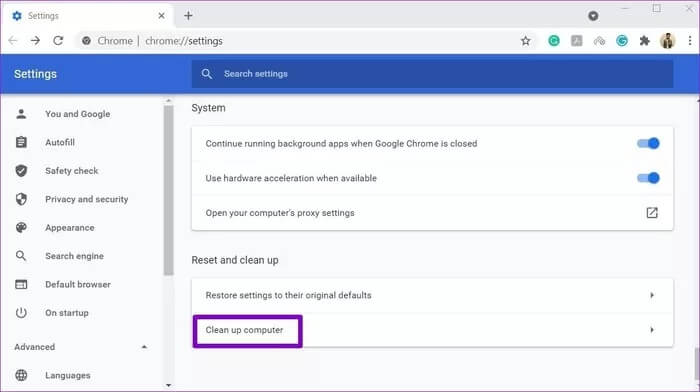Open Privacy and security settings

[x=87, y=199]
